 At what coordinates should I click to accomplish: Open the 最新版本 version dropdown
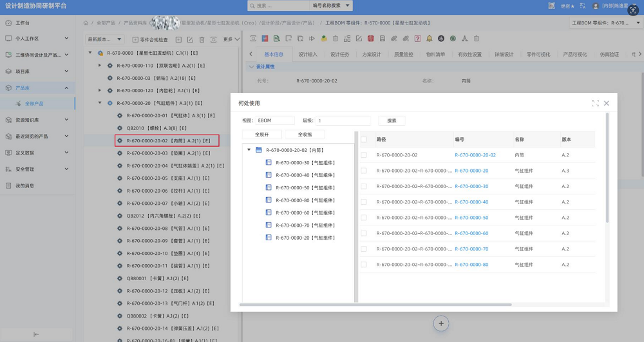[x=105, y=39]
